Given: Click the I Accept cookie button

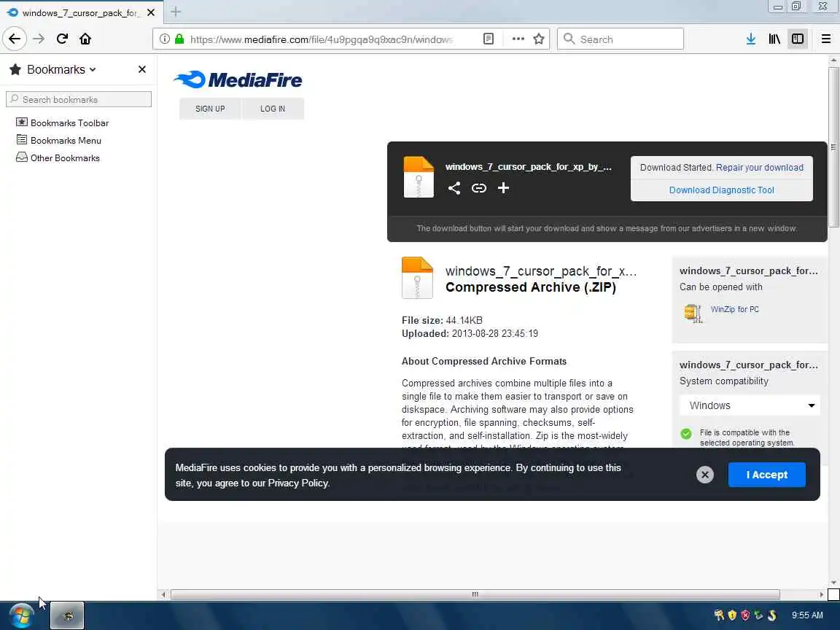Looking at the screenshot, I should click(766, 475).
